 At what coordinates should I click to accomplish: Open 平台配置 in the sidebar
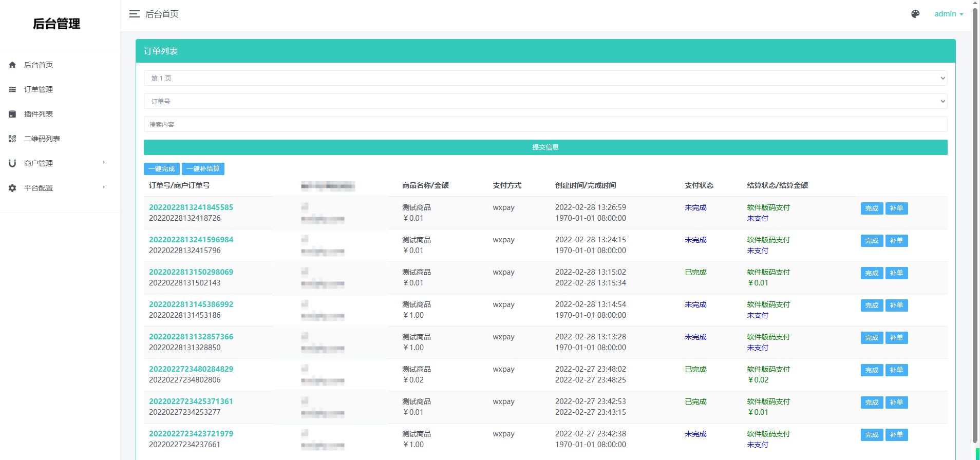pyautogui.click(x=39, y=188)
